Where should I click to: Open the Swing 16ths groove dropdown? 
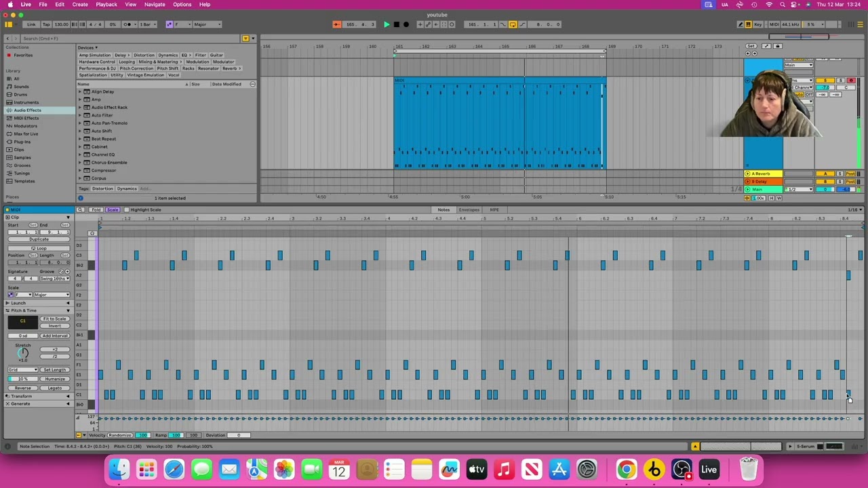coord(55,279)
